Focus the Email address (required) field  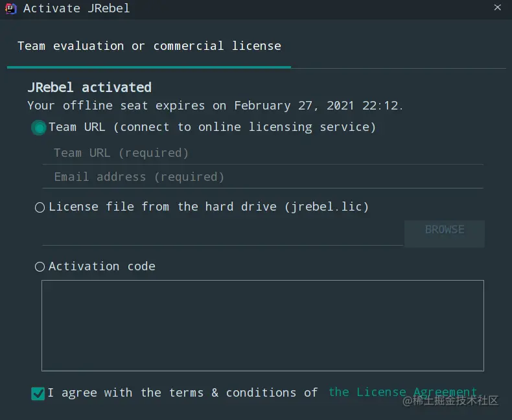pyautogui.click(x=263, y=177)
